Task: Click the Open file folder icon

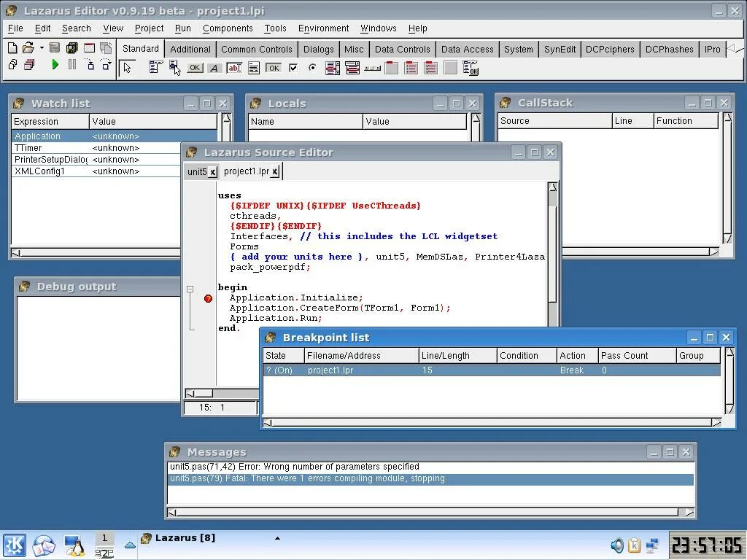Action: (x=28, y=47)
